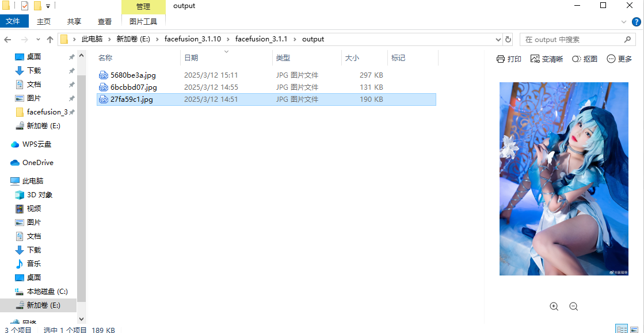Expand the ribbon with the chevron

pos(624,22)
